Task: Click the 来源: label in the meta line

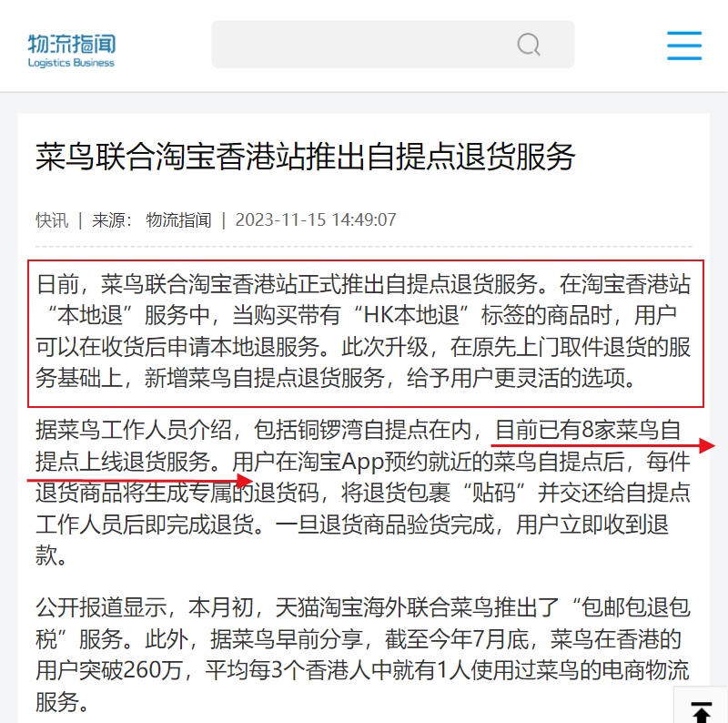Action: pos(112,220)
